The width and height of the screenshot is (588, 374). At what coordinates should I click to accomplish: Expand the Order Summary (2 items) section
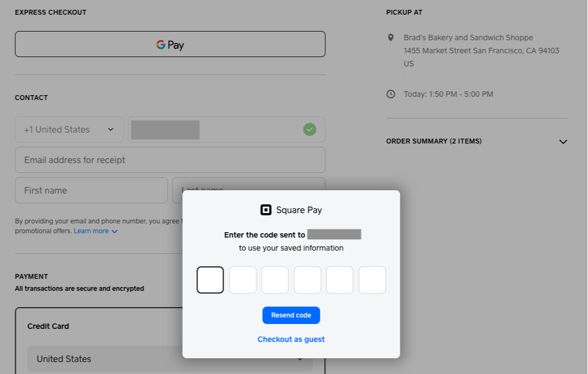476,141
